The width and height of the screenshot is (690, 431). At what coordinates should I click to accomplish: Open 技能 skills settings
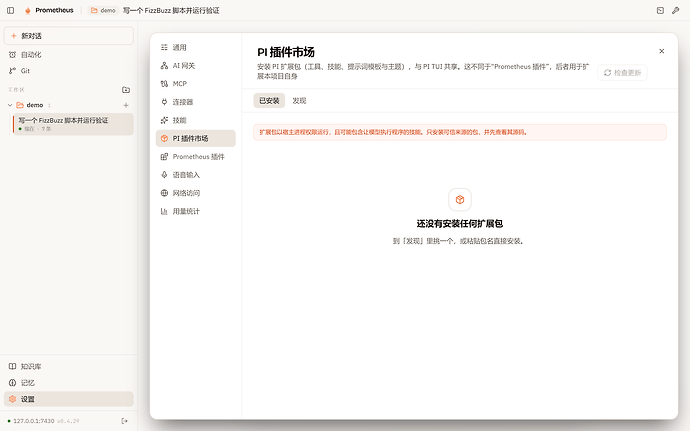click(x=196, y=120)
